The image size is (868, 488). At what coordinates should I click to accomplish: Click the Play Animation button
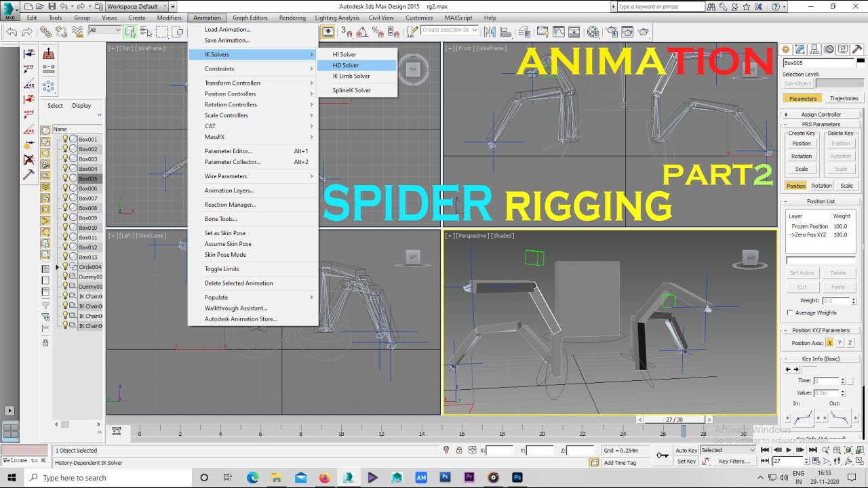(789, 450)
